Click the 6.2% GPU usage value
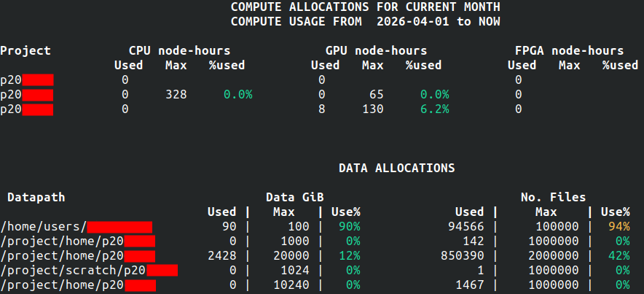Screen dimensions: 644x294 coord(434,109)
